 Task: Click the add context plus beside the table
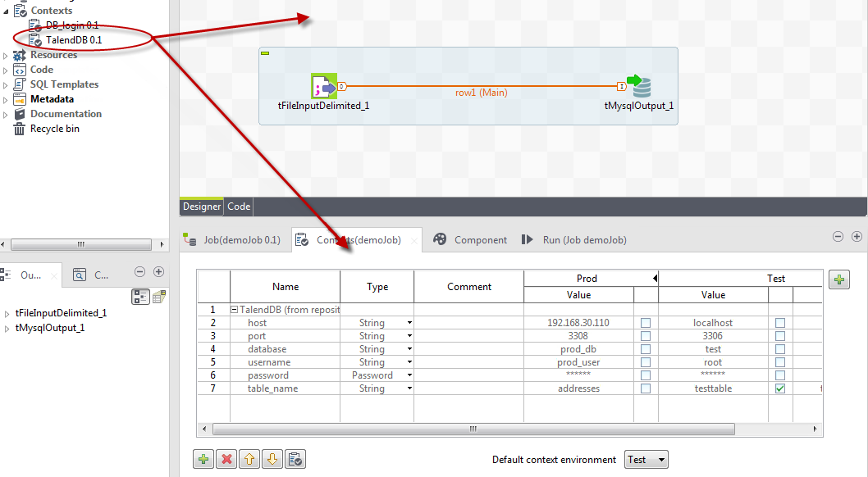pos(838,280)
